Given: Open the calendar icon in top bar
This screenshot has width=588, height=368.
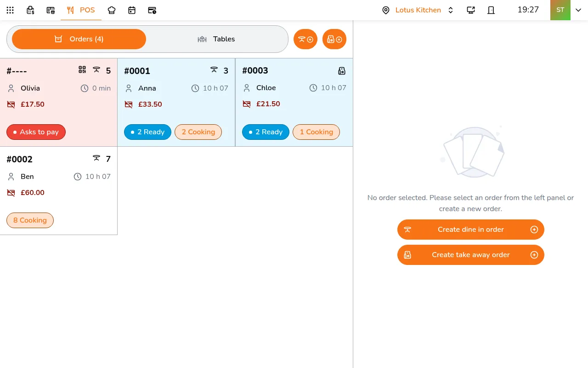Looking at the screenshot, I should (132, 10).
